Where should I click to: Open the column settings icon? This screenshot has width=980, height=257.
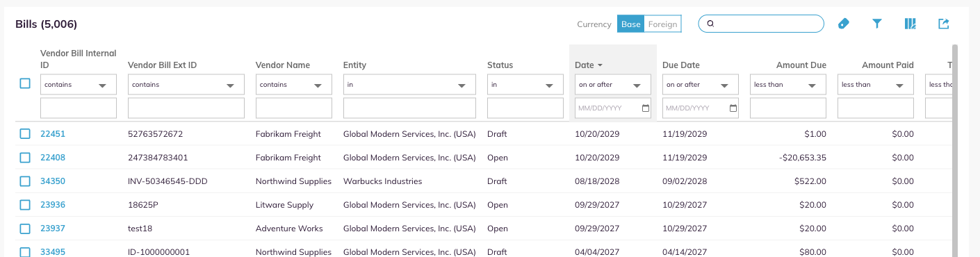[910, 24]
